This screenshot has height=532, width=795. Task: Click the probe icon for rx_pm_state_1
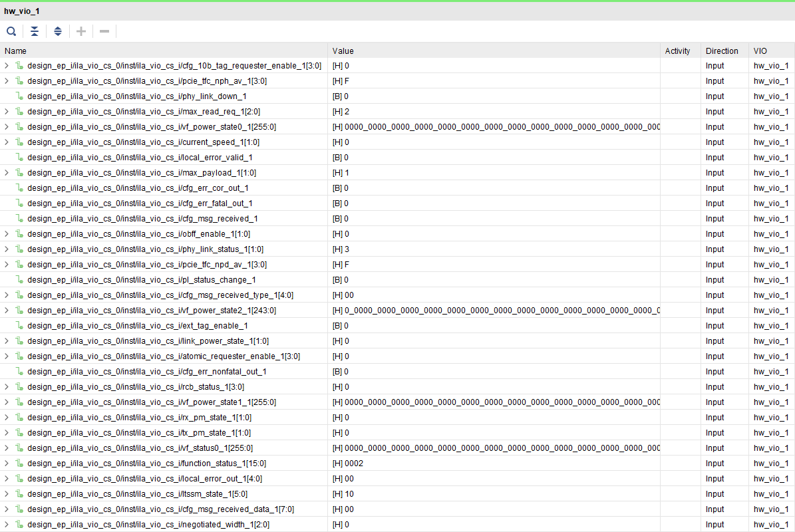point(19,418)
